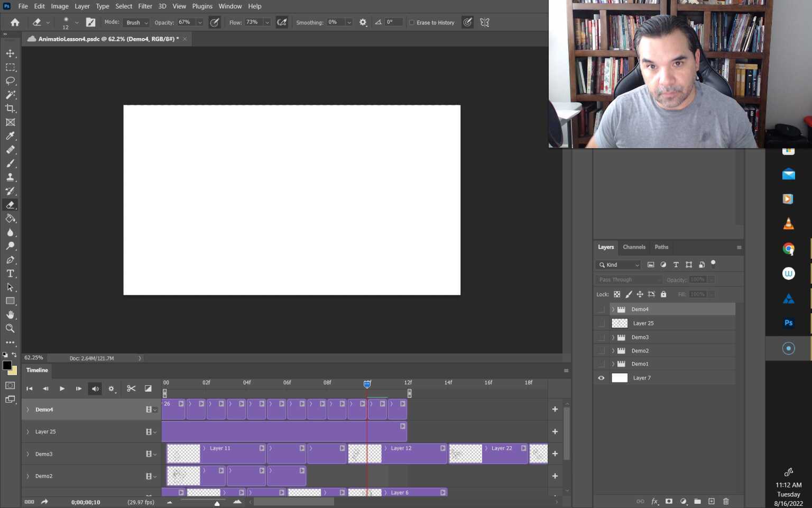Click the scissors split clip icon
This screenshot has width=812, height=508.
pos(131,388)
